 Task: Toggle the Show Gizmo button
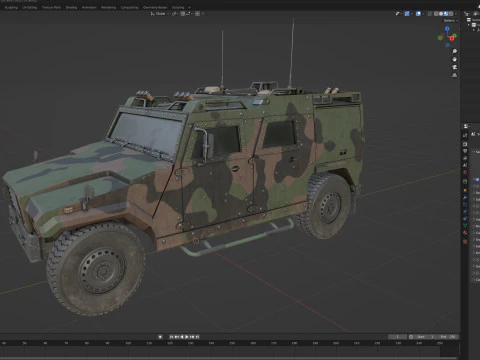pos(407,14)
